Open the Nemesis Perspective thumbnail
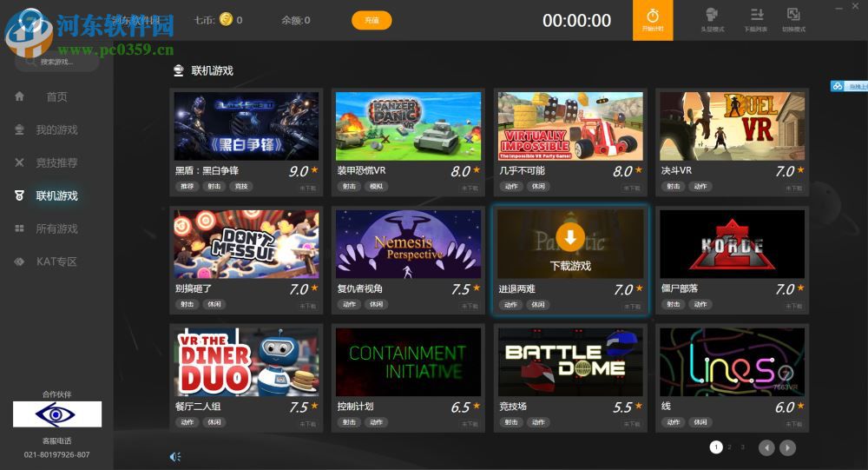 [408, 244]
